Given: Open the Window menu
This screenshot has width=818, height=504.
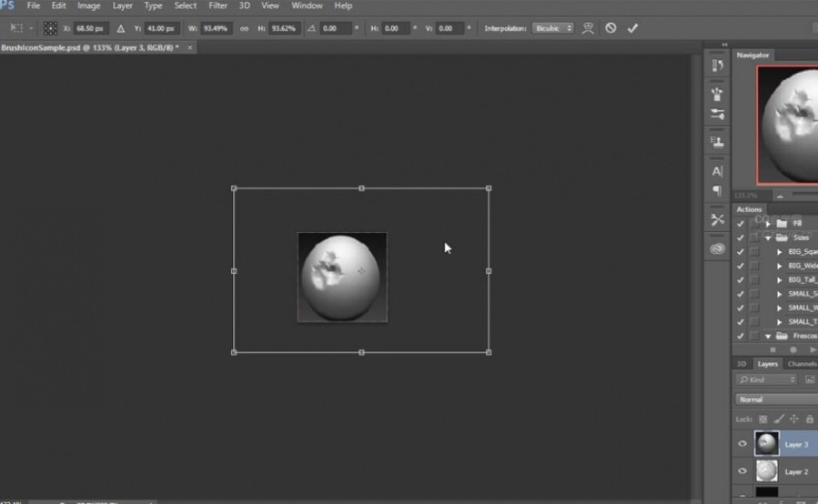Looking at the screenshot, I should click(x=307, y=5).
